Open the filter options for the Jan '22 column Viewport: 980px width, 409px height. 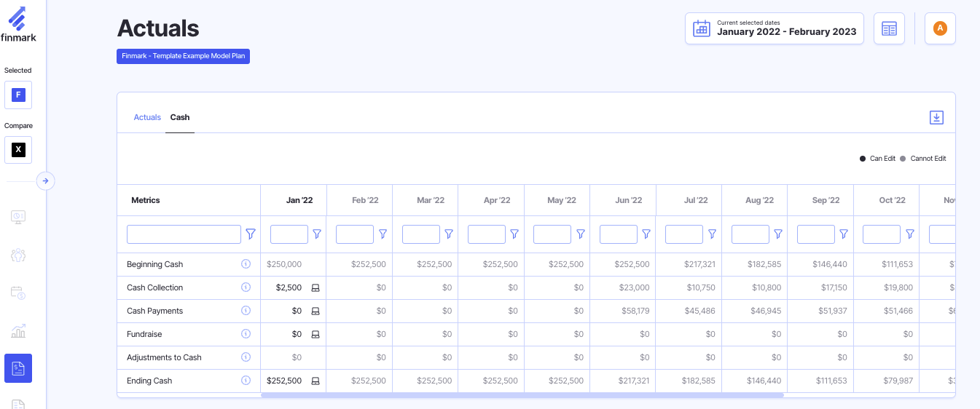pyautogui.click(x=317, y=234)
